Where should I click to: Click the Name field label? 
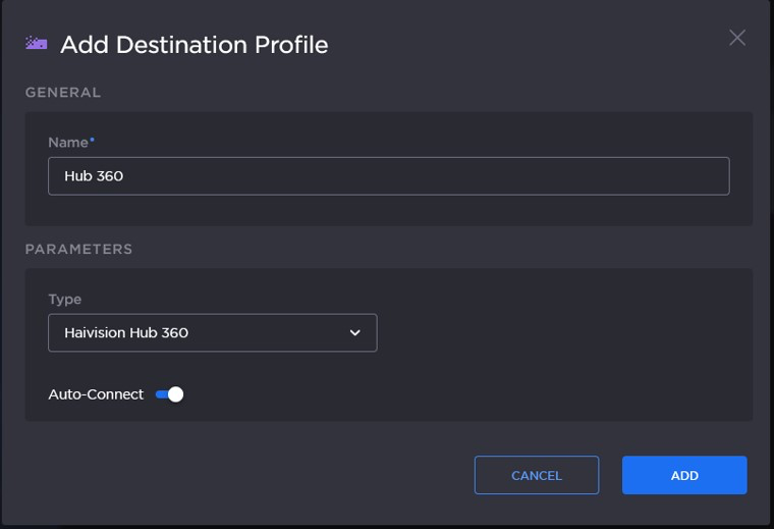coord(68,143)
